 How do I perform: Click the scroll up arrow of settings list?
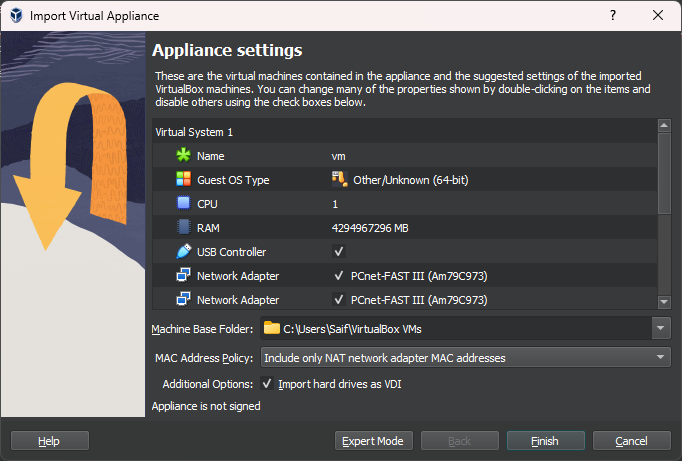coord(664,126)
